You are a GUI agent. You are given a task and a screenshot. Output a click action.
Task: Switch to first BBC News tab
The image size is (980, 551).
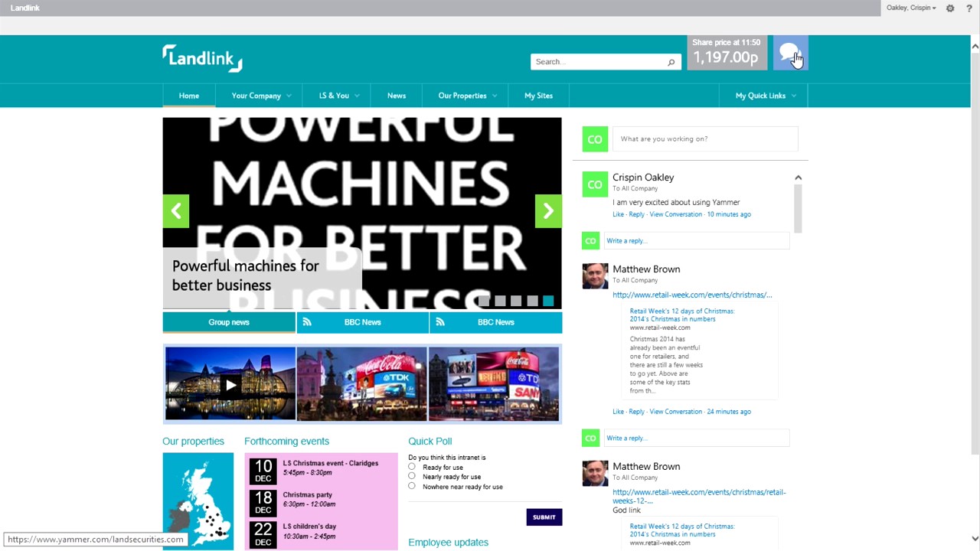coord(362,322)
